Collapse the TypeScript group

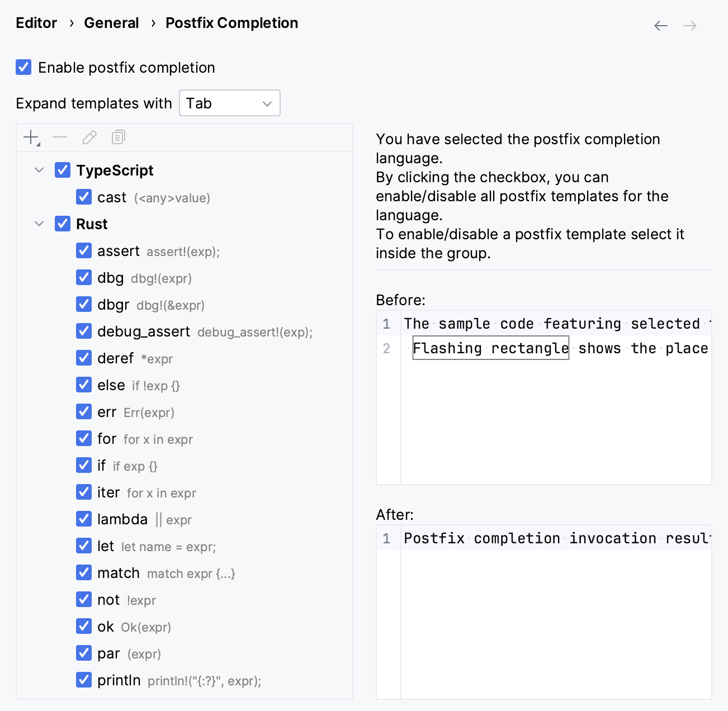pos(39,170)
